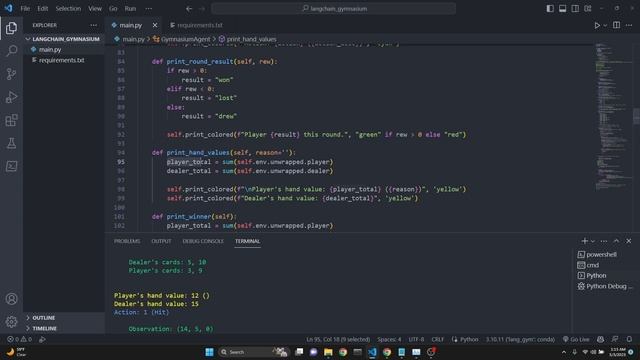This screenshot has width=640, height=360.
Task: Switch to the TERMINAL panel tab
Action: click(x=247, y=241)
